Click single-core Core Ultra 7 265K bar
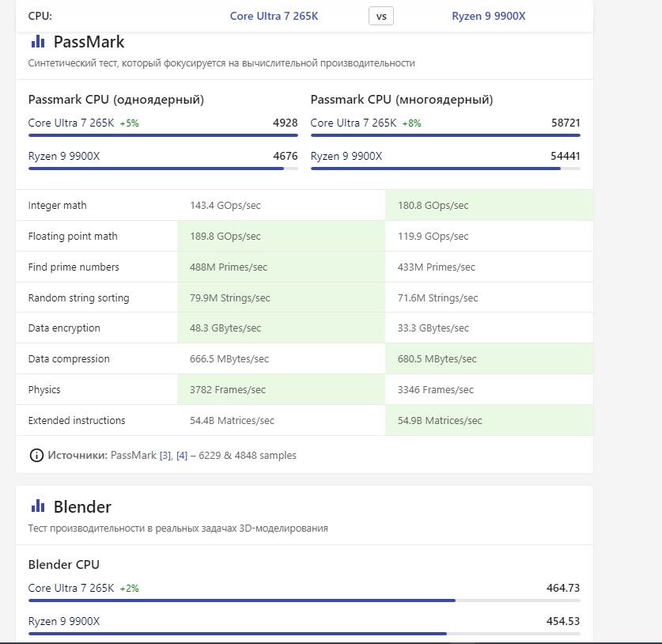Viewport: 662px width, 644px height. coord(163,135)
